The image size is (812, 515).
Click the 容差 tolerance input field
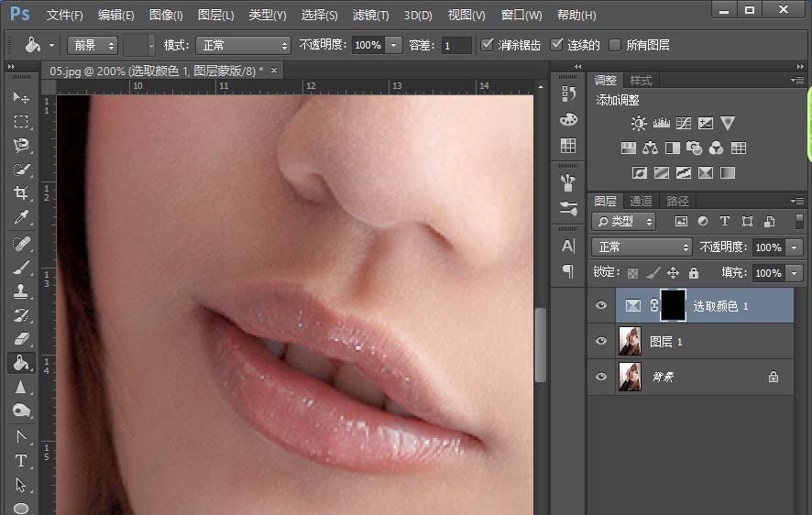(x=455, y=45)
